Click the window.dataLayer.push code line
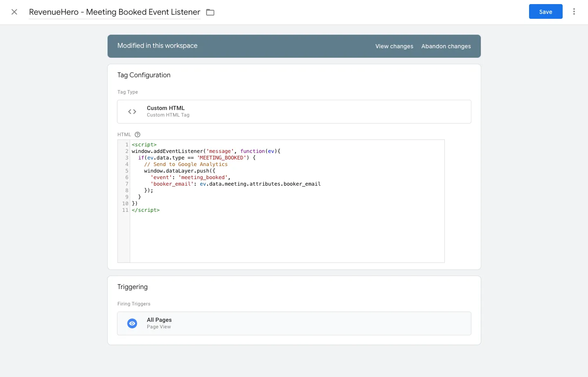 pyautogui.click(x=180, y=171)
